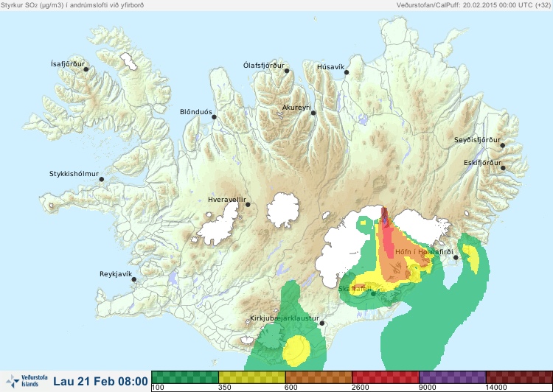Click the Hveravellir label
This screenshot has width=553, height=392.
pyautogui.click(x=227, y=200)
